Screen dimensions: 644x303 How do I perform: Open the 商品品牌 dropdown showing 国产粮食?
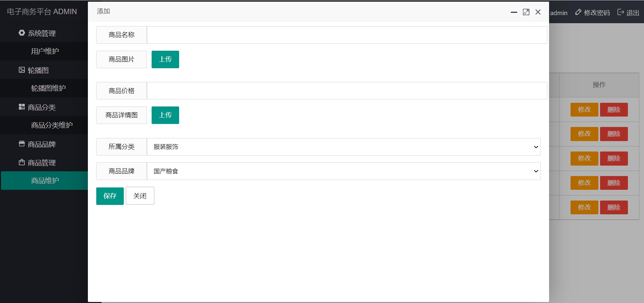click(x=343, y=171)
